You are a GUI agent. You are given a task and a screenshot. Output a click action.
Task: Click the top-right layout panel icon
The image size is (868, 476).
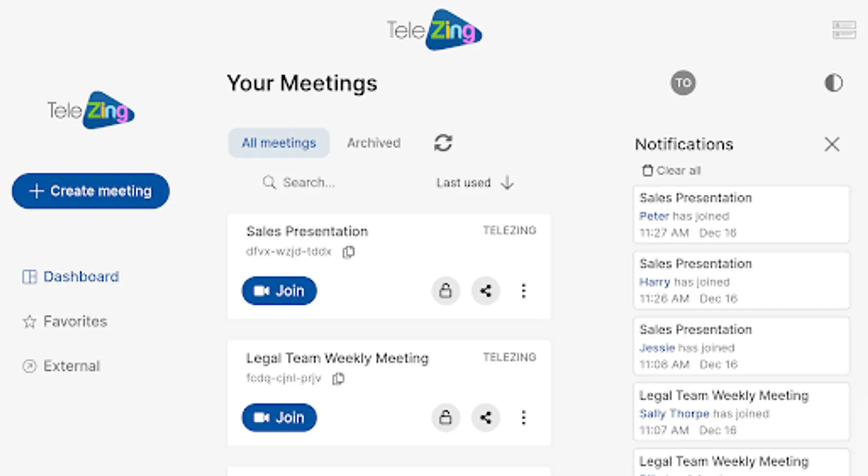coord(844,30)
